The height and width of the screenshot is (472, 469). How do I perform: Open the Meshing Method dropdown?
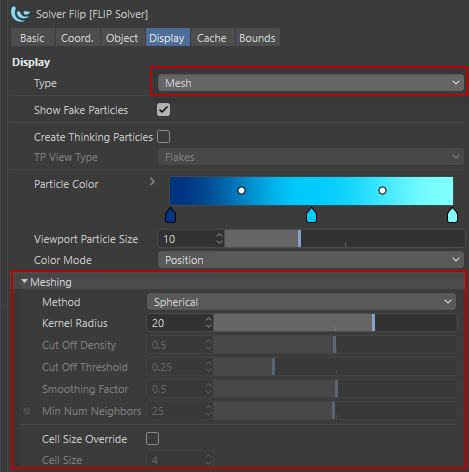pos(301,302)
